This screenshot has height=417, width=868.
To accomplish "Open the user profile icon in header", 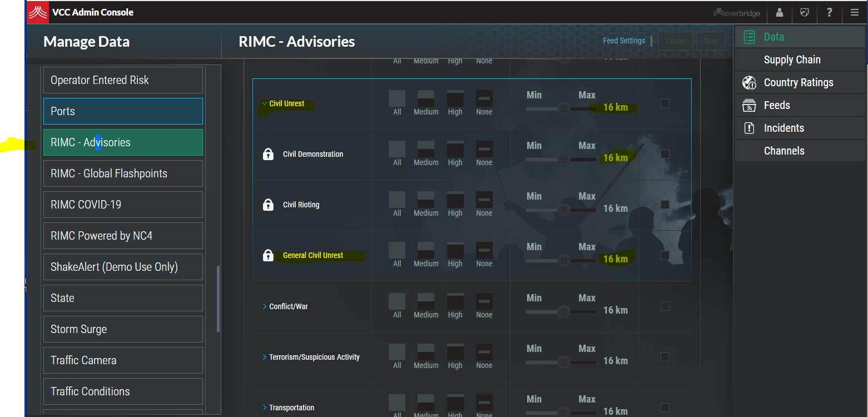I will pos(780,12).
